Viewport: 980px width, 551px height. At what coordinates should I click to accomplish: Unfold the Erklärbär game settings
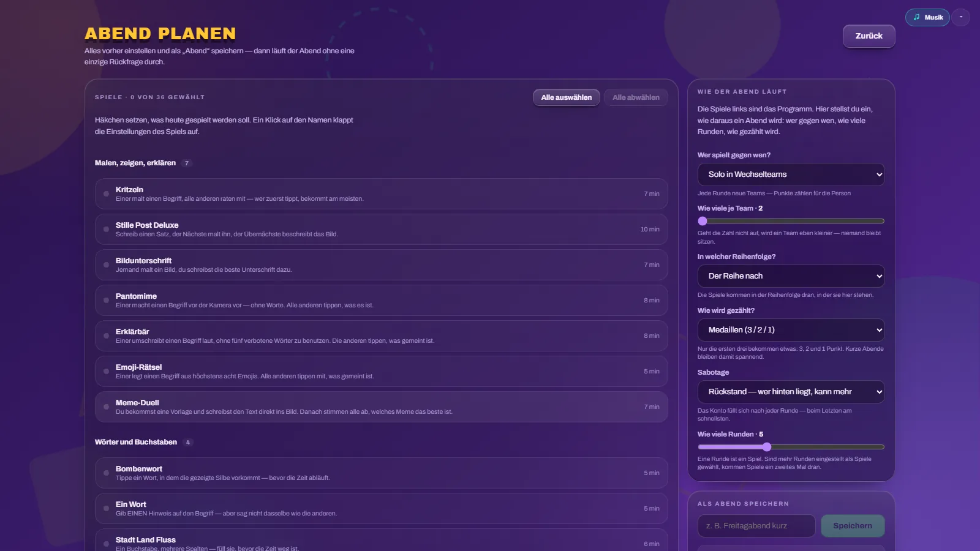[132, 332]
